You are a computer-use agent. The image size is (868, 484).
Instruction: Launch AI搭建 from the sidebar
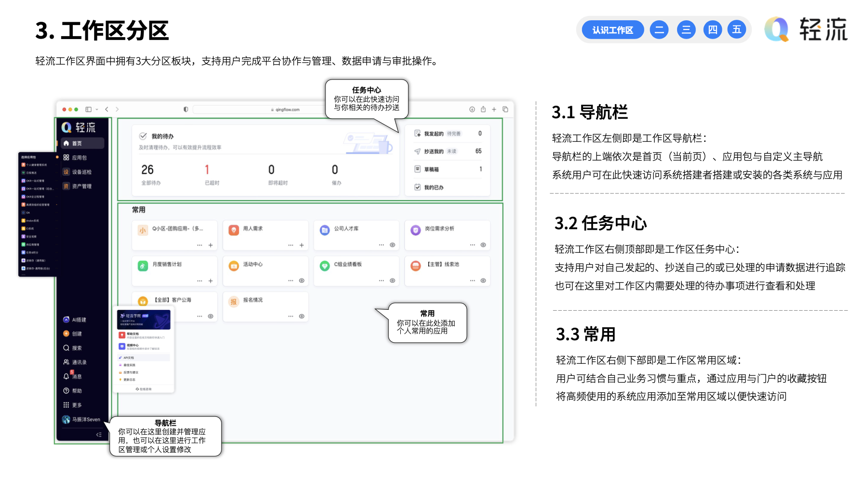75,319
